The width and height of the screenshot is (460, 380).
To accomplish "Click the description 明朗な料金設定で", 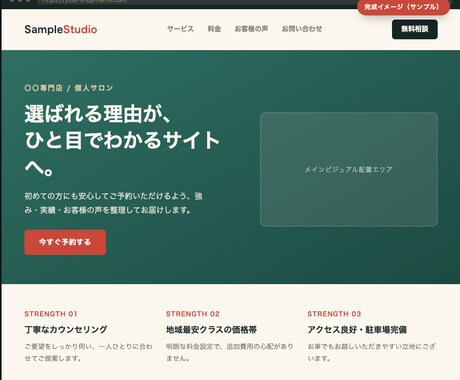I will [x=230, y=352].
